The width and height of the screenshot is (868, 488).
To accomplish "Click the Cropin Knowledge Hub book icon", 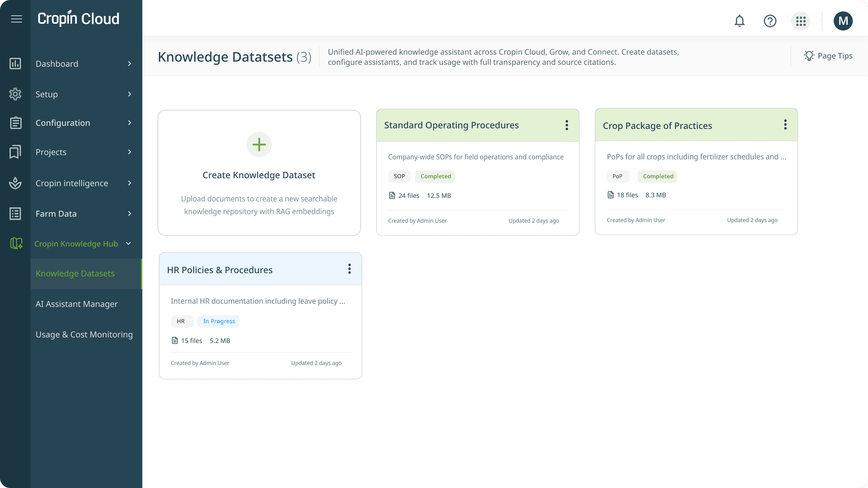I will click(x=16, y=243).
